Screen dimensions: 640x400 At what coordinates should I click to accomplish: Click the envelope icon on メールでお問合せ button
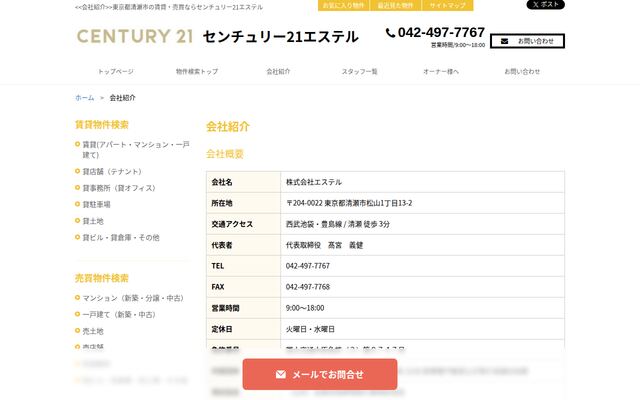click(281, 374)
